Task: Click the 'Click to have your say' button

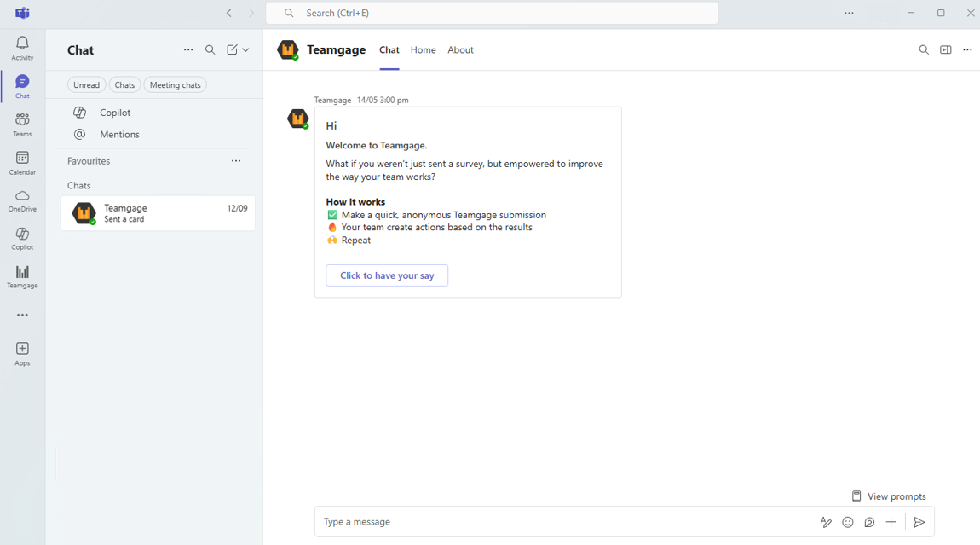Action: (x=387, y=275)
